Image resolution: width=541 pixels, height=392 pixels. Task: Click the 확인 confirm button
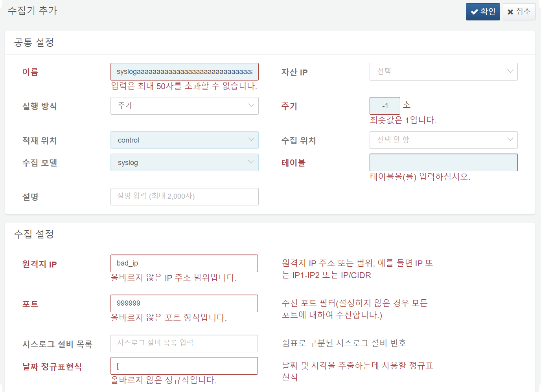(482, 12)
